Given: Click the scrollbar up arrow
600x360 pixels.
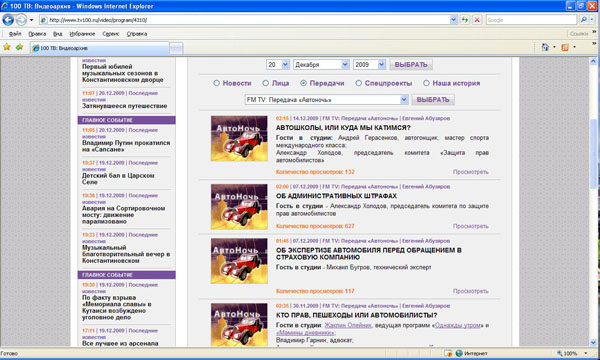Looking at the screenshot, I should pos(593,61).
